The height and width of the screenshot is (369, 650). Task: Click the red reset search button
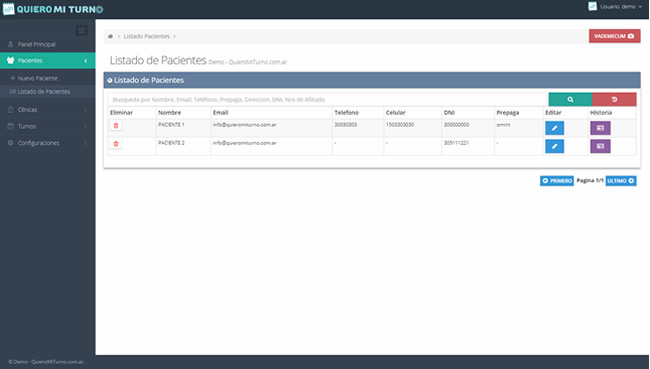point(614,100)
